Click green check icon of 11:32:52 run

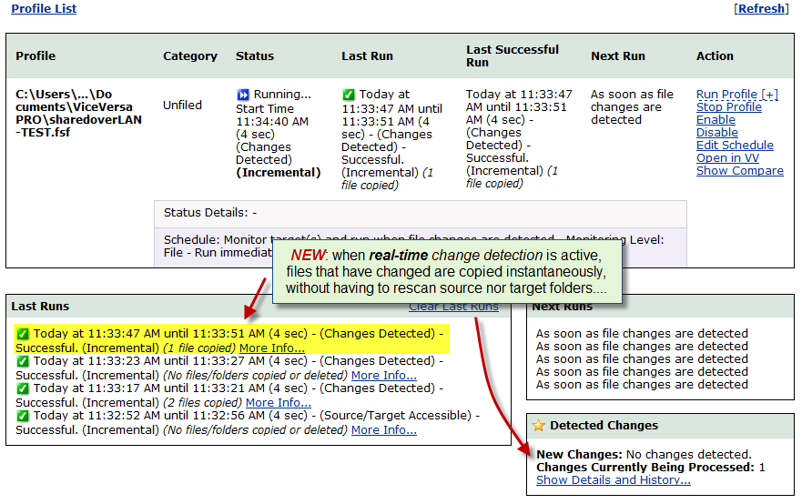pyautogui.click(x=22, y=416)
